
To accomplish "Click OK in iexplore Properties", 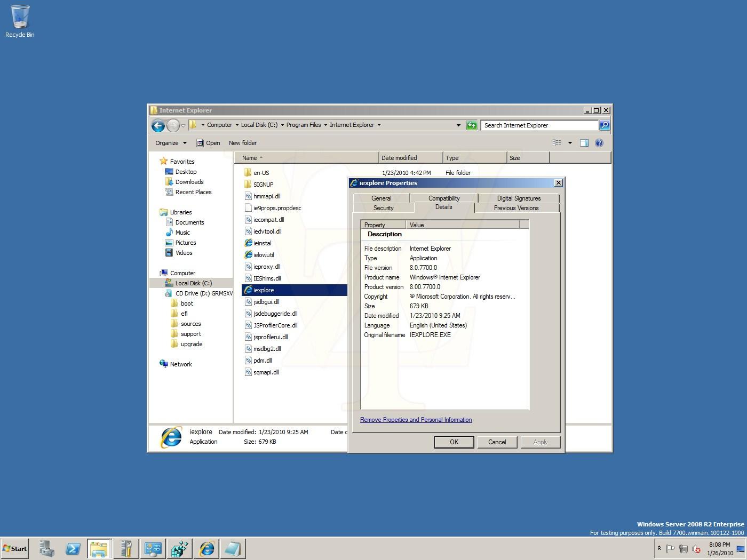I will click(454, 442).
